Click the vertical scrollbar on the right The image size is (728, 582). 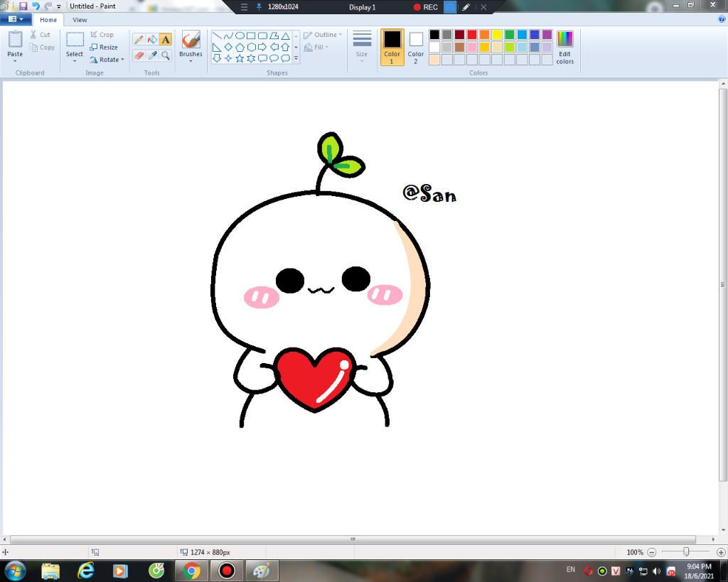723,285
